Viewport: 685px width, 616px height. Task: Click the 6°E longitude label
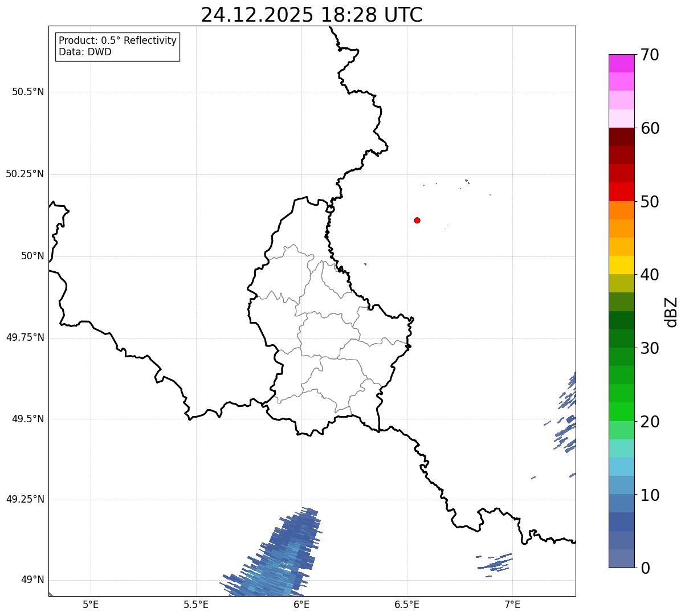301,604
